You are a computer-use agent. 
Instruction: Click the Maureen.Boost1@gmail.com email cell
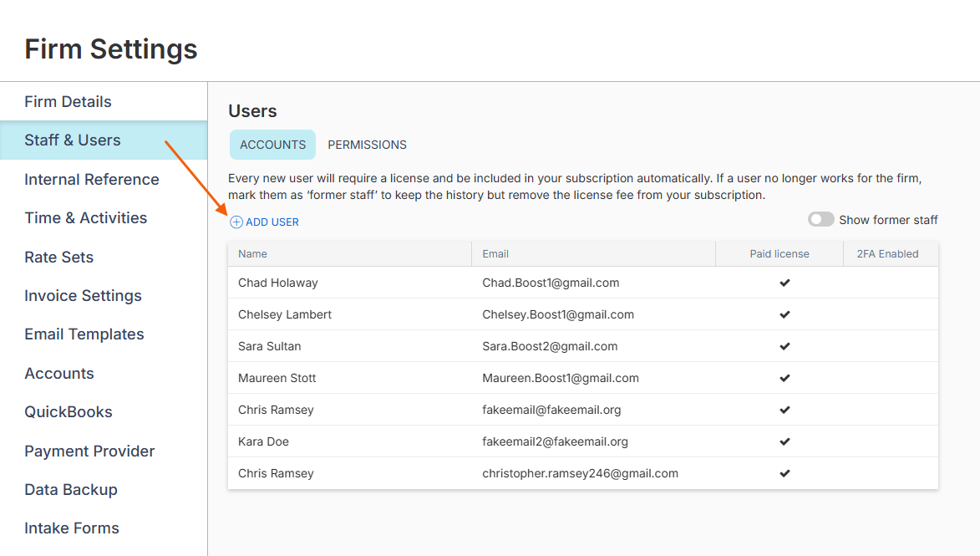(561, 379)
